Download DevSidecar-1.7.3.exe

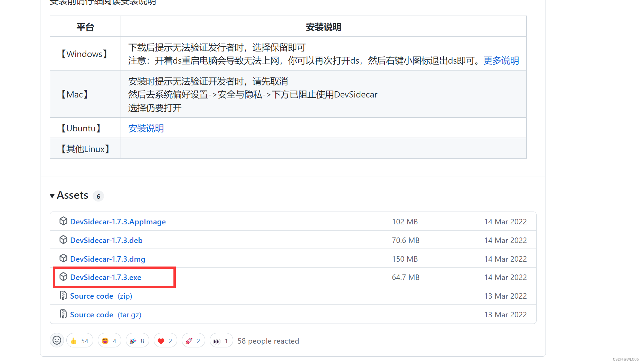106,277
